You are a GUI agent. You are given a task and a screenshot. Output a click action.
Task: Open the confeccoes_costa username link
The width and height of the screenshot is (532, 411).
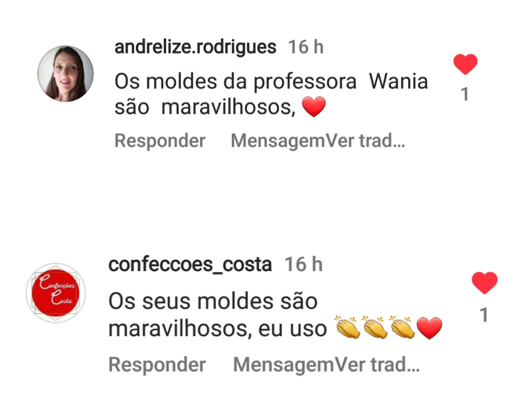point(190,264)
